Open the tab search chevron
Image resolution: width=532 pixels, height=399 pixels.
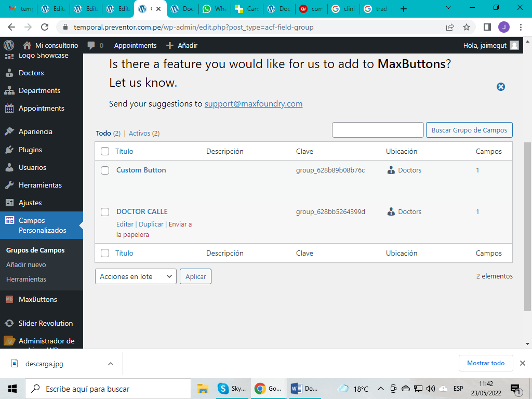point(448,8)
